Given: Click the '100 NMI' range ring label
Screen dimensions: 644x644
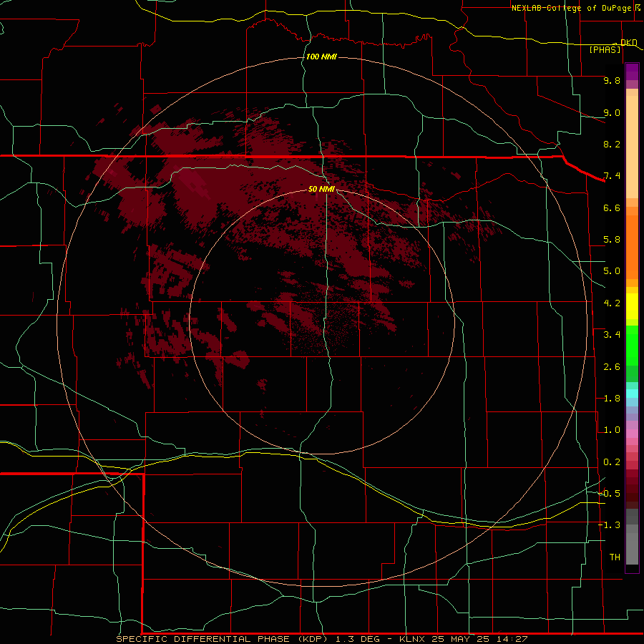Looking at the screenshot, I should [321, 57].
